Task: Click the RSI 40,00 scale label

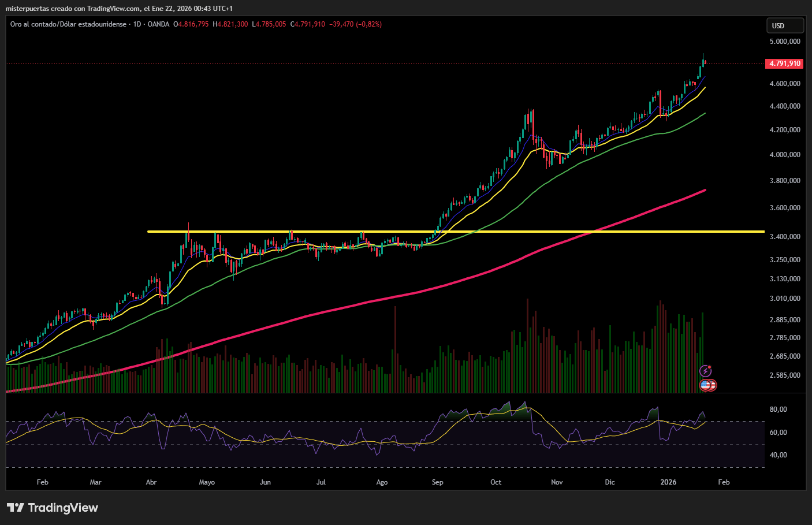Action: click(x=779, y=455)
